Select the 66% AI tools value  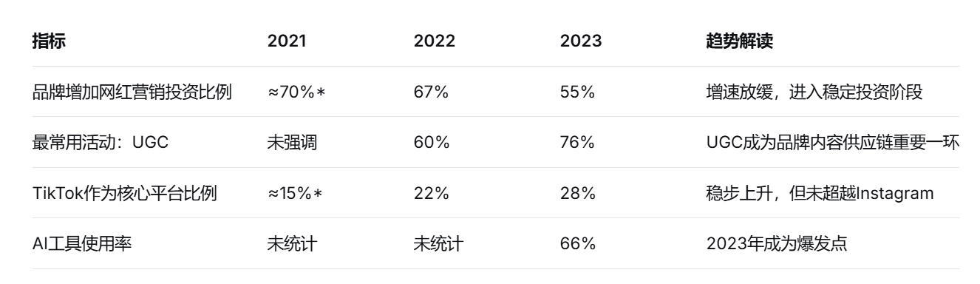(x=578, y=243)
